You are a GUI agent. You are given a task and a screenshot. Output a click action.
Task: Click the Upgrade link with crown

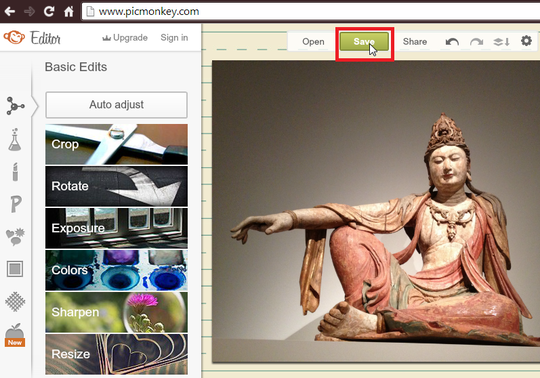point(125,38)
